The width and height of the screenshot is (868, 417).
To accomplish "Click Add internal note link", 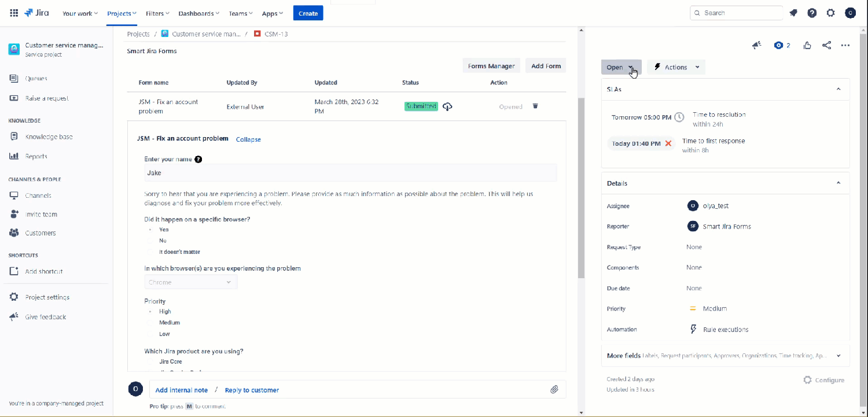I will [182, 390].
